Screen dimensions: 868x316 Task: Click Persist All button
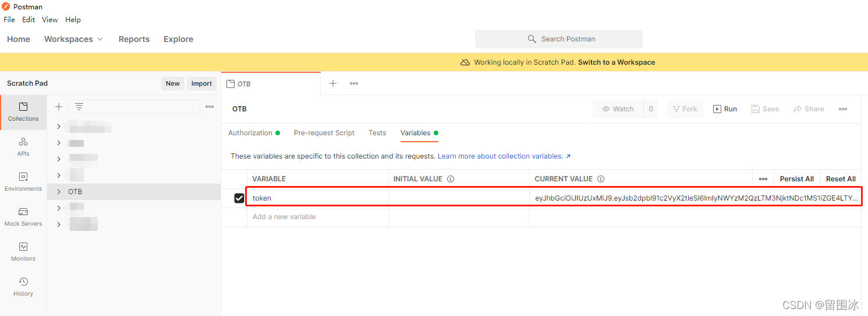pos(797,179)
